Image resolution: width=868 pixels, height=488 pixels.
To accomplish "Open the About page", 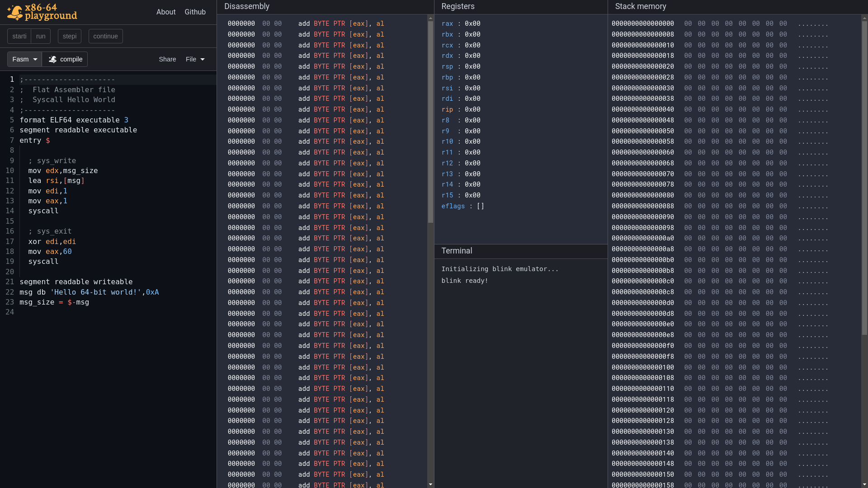I will coord(166,12).
